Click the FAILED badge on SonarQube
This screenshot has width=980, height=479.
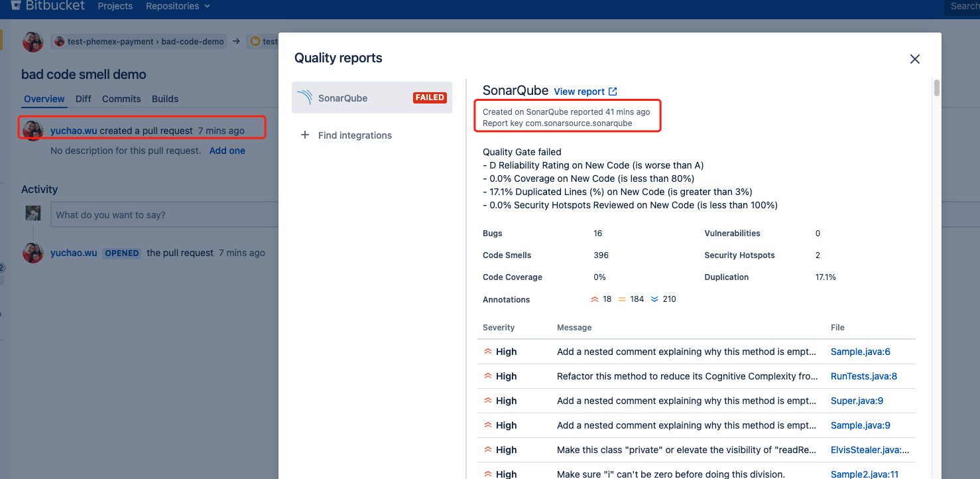point(430,98)
